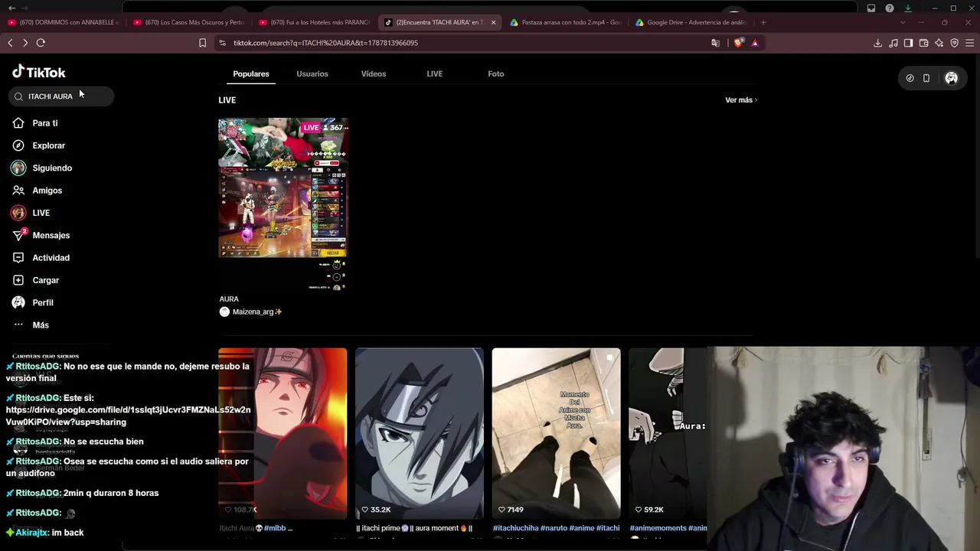Viewport: 980px width, 551px height.
Task: Switch to the Vídeos tab
Action: tap(374, 73)
